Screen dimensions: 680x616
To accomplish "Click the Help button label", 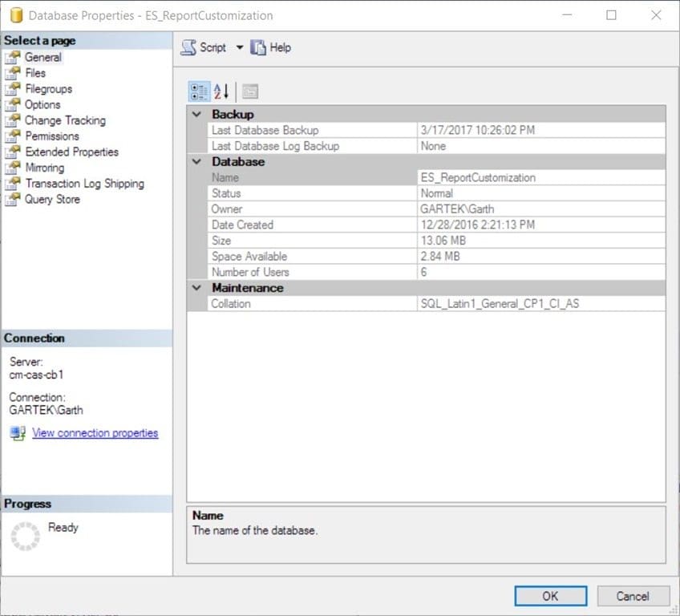I will pos(280,47).
